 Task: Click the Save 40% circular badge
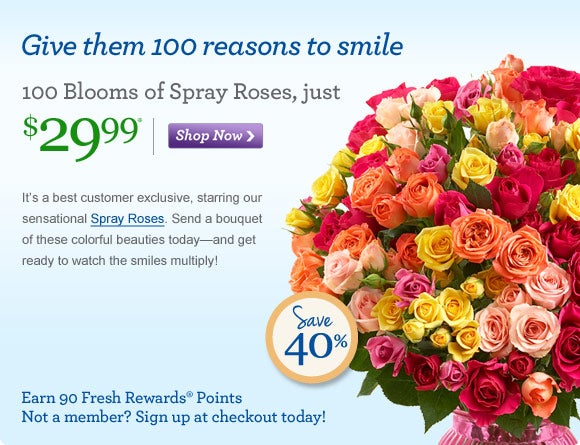click(x=311, y=337)
